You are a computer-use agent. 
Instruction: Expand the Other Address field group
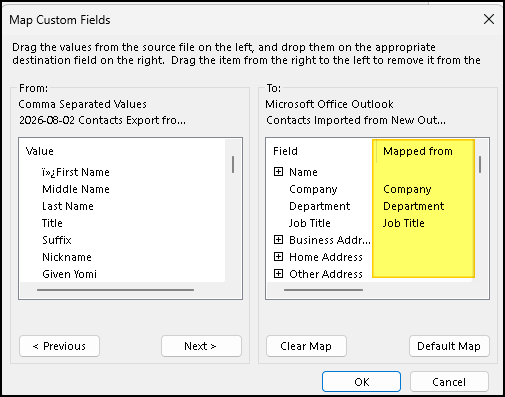pyautogui.click(x=278, y=274)
